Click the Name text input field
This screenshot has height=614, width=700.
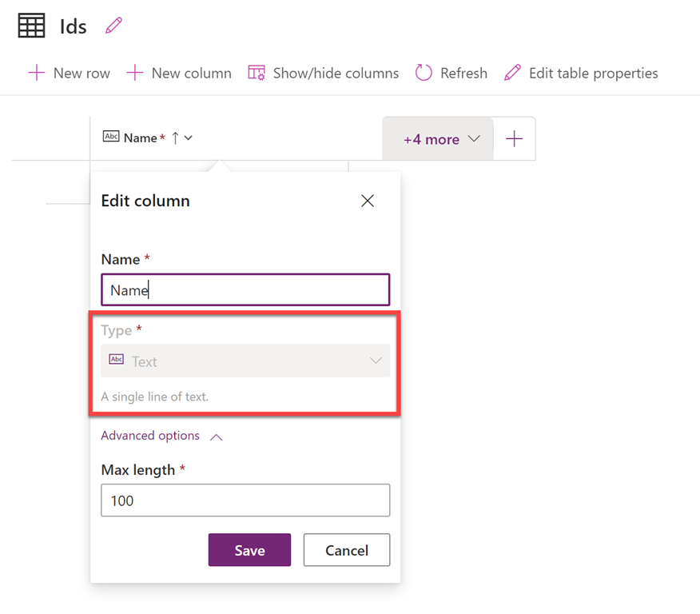[245, 290]
